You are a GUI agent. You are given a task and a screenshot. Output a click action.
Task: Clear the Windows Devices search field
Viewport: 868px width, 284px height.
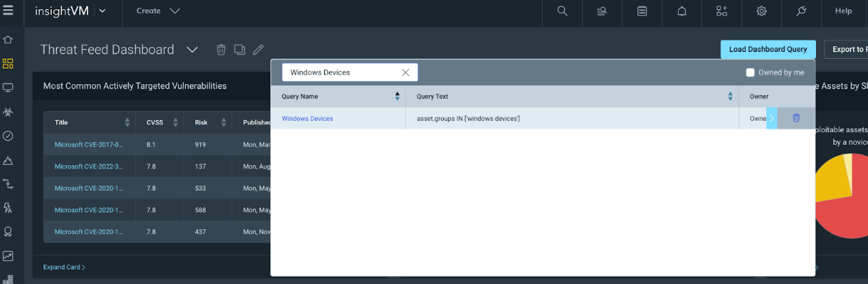pos(405,73)
